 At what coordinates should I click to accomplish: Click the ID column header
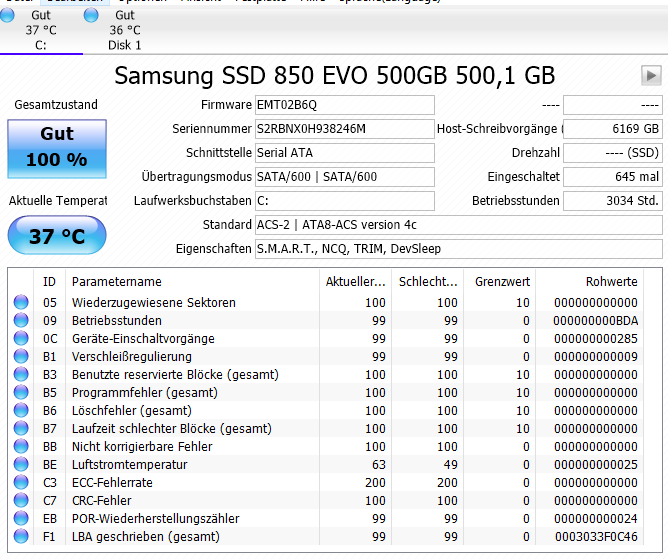pos(49,282)
